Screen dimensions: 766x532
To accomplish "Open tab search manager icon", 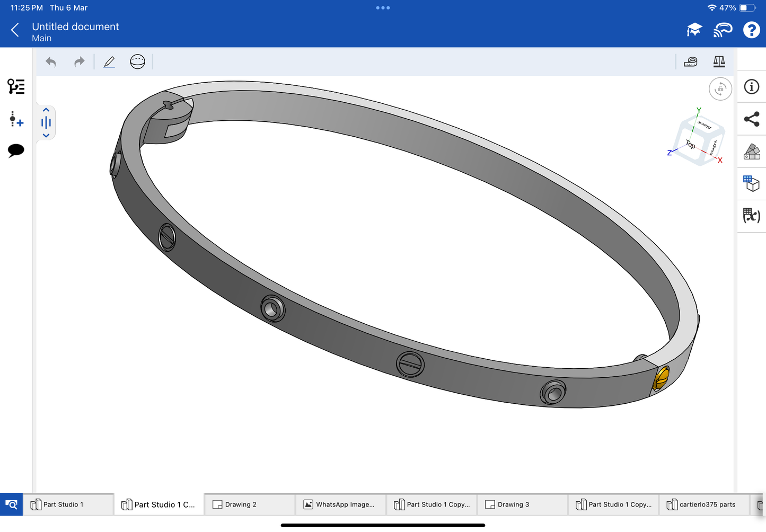I will click(x=11, y=504).
